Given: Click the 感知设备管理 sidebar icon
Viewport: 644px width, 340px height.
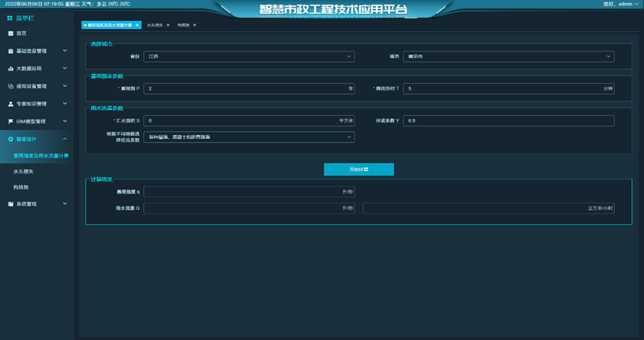Looking at the screenshot, I should [x=10, y=86].
